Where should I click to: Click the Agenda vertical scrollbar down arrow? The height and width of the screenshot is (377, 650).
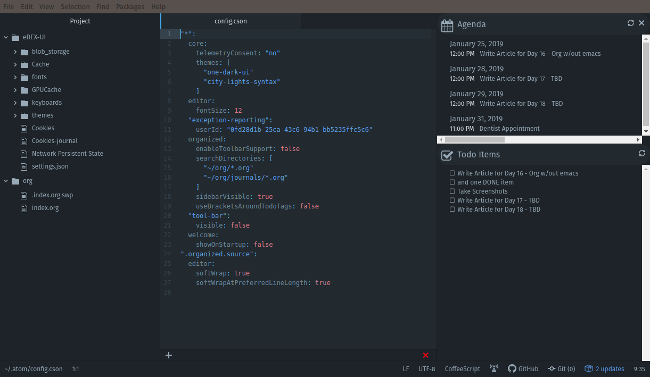click(646, 131)
